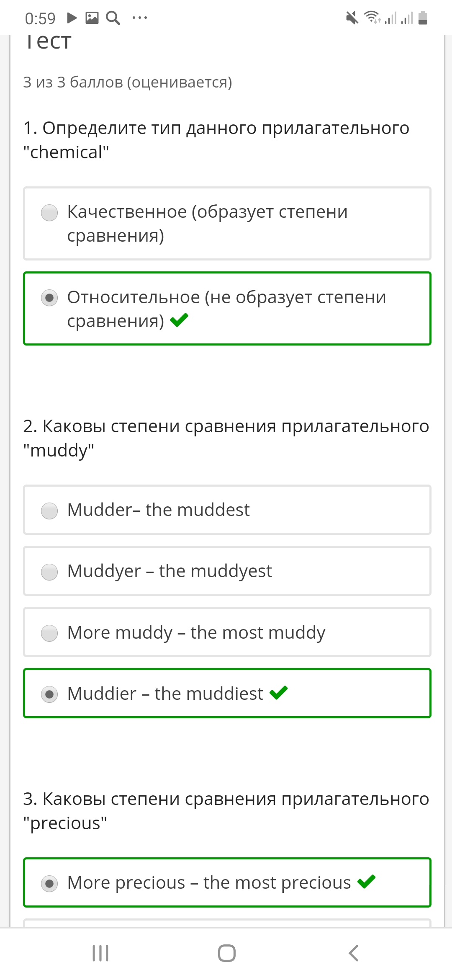This screenshot has height=980, width=452.
Task: Choose the 'Muddyer – the muddyest' answer
Action: [227, 571]
